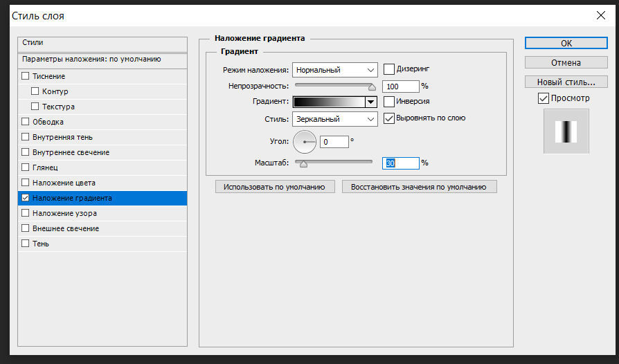
Task: Check the Внутренняя тень box
Action: (x=25, y=137)
